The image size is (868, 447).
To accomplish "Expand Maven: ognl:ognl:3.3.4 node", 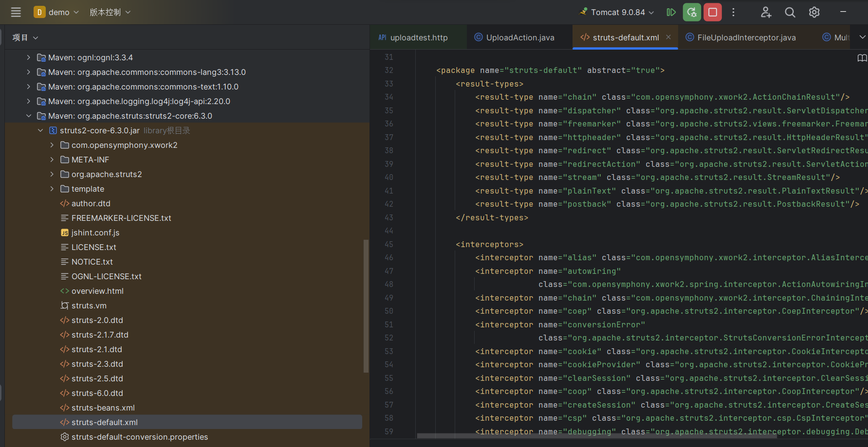I will tap(28, 57).
